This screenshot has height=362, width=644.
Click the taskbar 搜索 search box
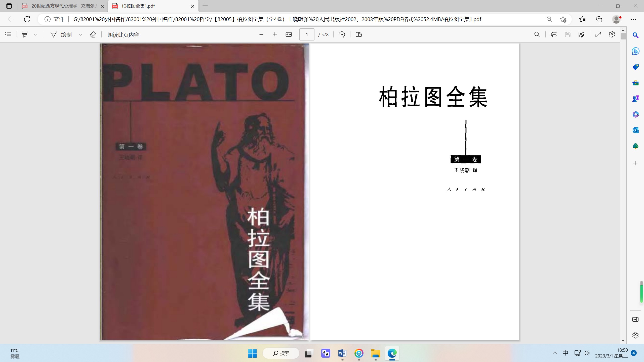tap(281, 353)
